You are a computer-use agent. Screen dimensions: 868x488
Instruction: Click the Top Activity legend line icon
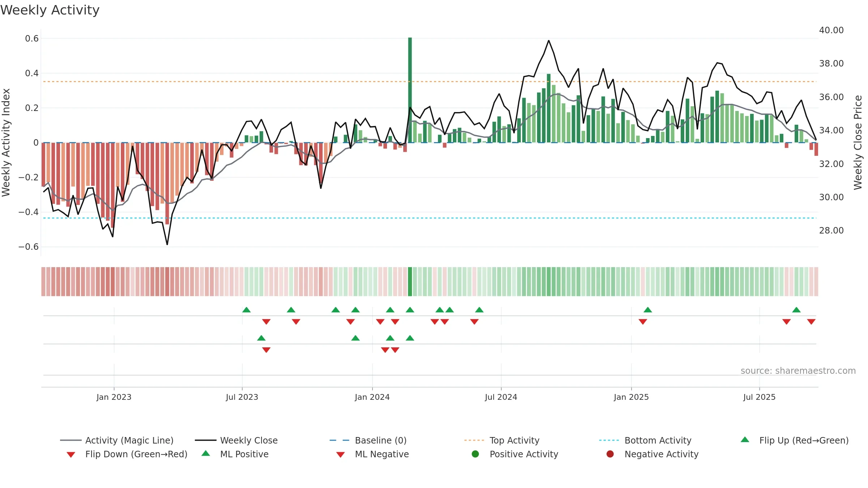click(474, 440)
